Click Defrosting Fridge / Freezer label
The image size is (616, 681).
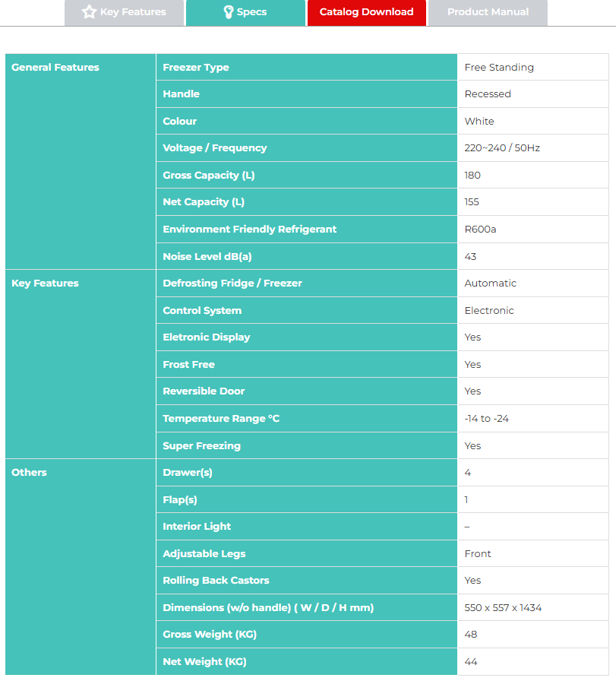point(232,283)
